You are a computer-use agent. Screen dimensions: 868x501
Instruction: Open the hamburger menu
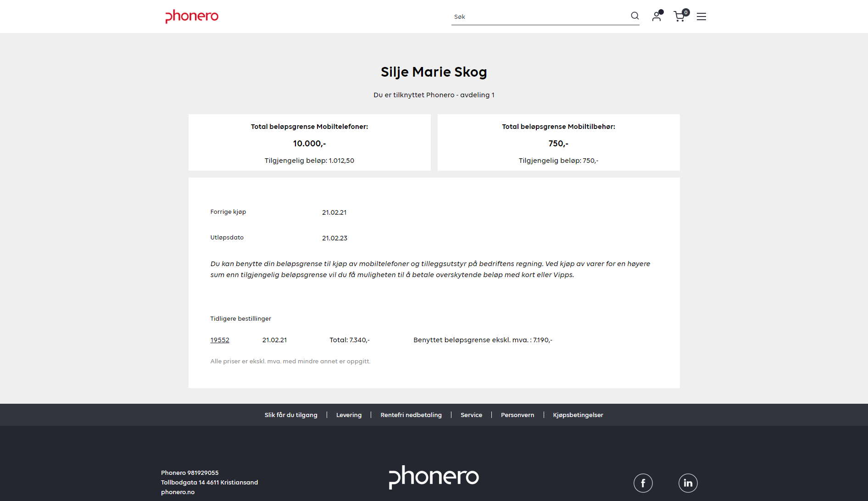701,17
